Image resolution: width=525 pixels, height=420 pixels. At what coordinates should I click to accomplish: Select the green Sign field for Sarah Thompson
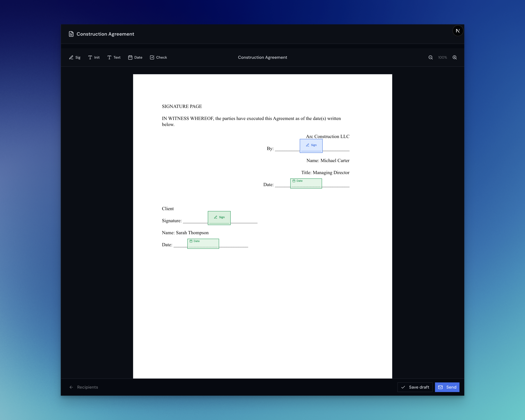click(219, 218)
